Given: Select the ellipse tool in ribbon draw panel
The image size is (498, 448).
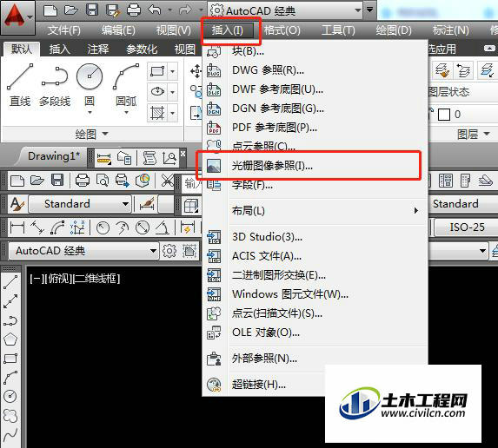Looking at the screenshot, I should pos(157,92).
